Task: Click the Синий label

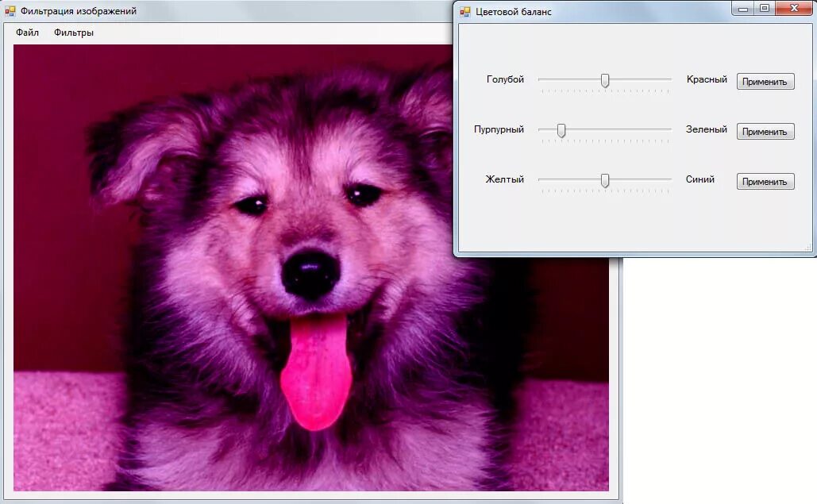Action: [699, 179]
